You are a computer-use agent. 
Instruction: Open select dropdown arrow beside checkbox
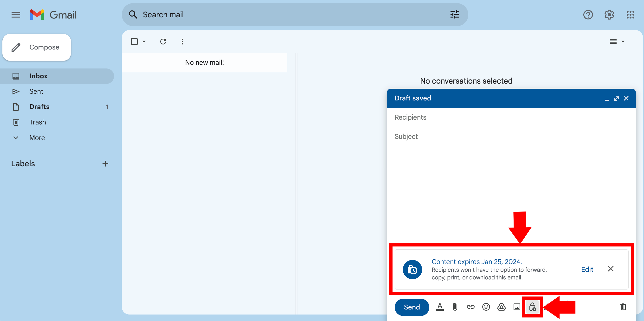(x=144, y=41)
